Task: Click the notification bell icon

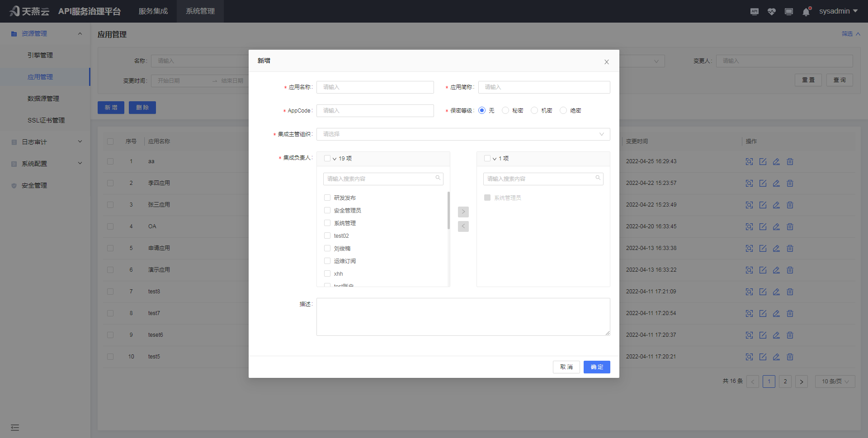Action: (x=806, y=12)
